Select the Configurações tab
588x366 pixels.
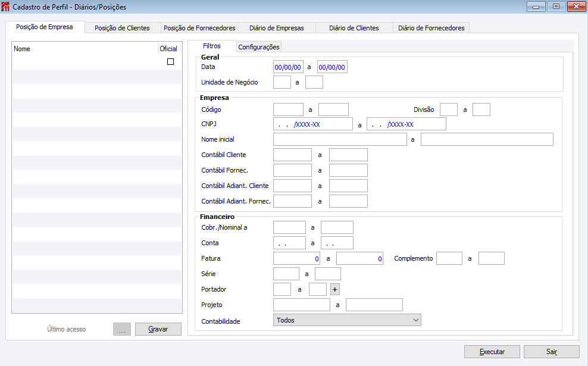[259, 47]
